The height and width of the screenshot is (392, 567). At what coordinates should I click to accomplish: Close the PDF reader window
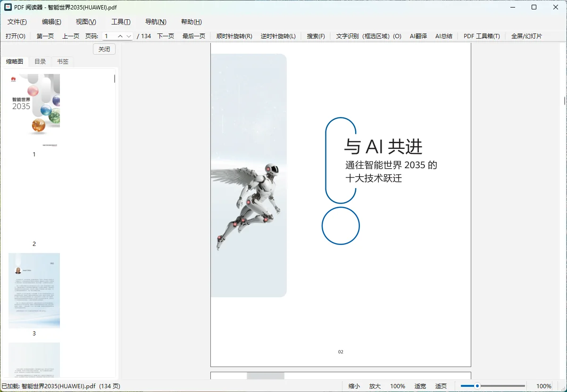point(556,7)
